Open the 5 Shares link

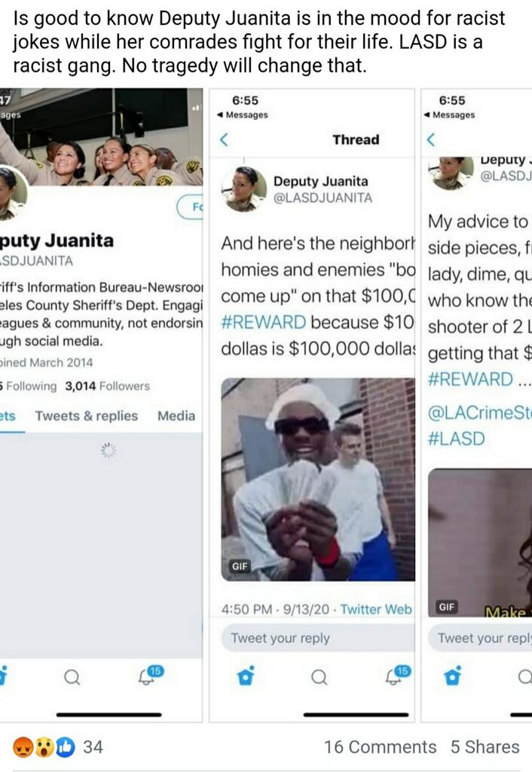point(485,747)
